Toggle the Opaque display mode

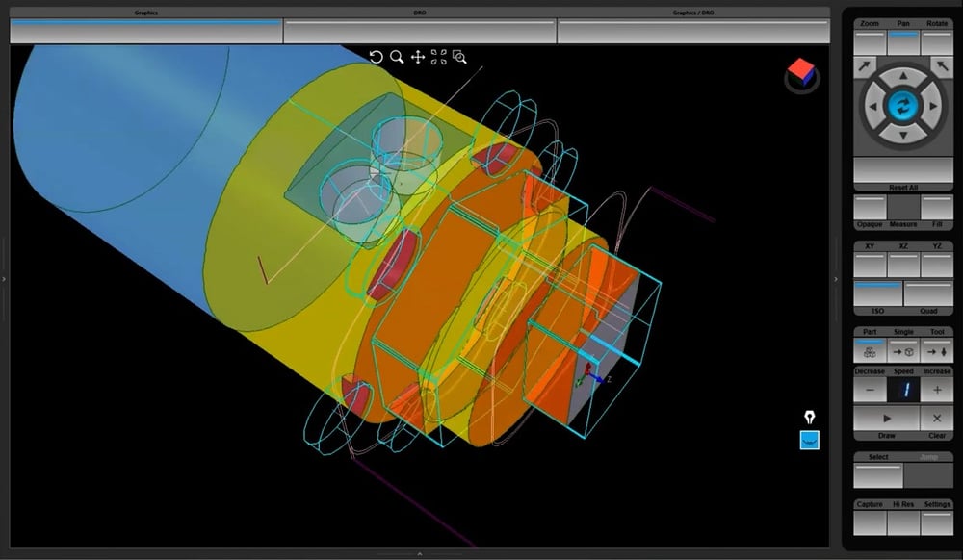point(870,208)
